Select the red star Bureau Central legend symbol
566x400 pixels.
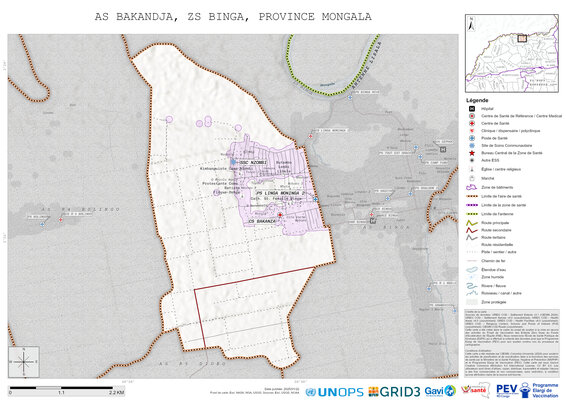472,153
